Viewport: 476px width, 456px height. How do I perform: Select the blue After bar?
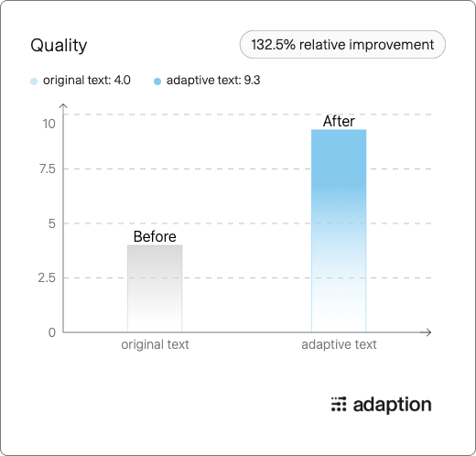click(339, 231)
